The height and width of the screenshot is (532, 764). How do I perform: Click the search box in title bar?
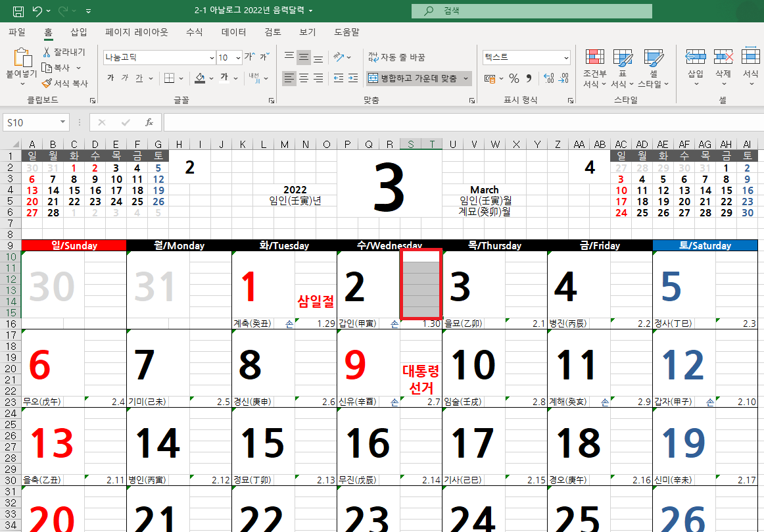(532, 11)
